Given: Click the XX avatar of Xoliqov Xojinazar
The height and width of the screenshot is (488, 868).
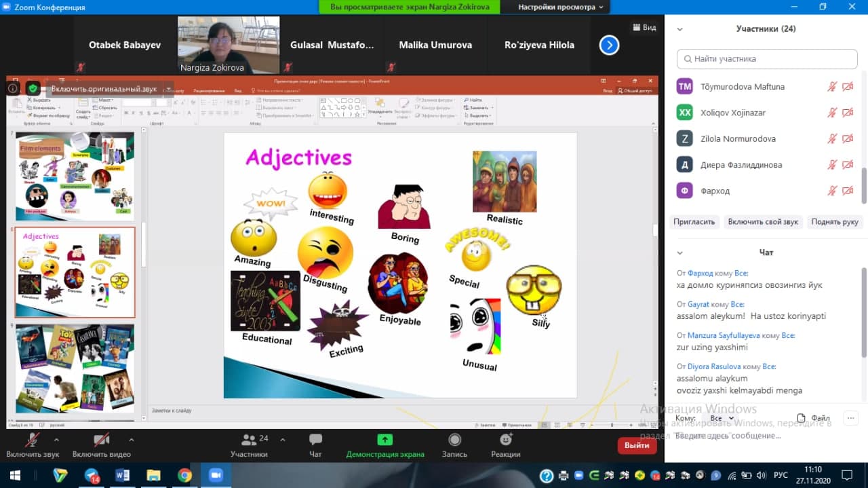Looking at the screenshot, I should [685, 113].
